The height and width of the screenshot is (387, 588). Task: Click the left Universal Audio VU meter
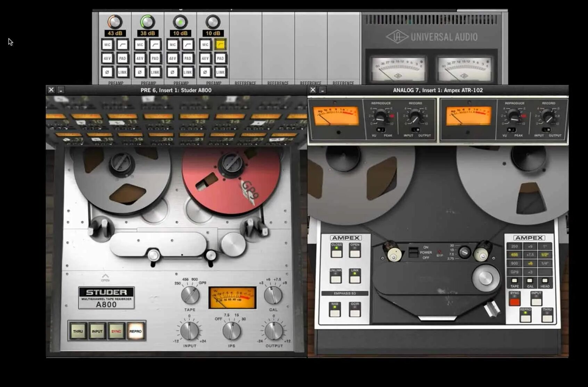398,69
